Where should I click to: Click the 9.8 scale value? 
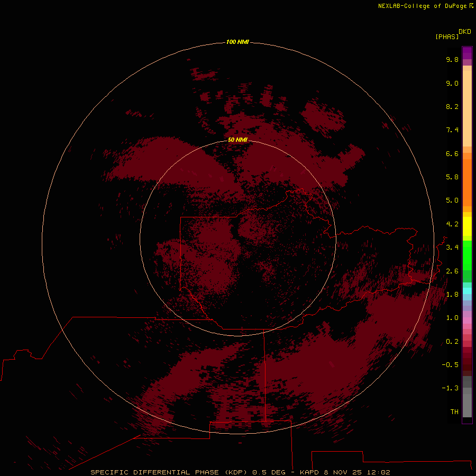pyautogui.click(x=452, y=59)
